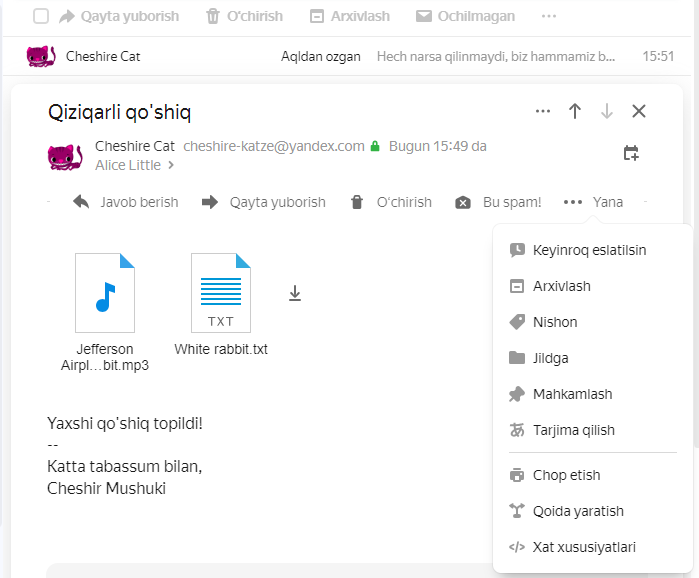Open the White rabbit.txt attachment
The image size is (699, 578).
221,305
